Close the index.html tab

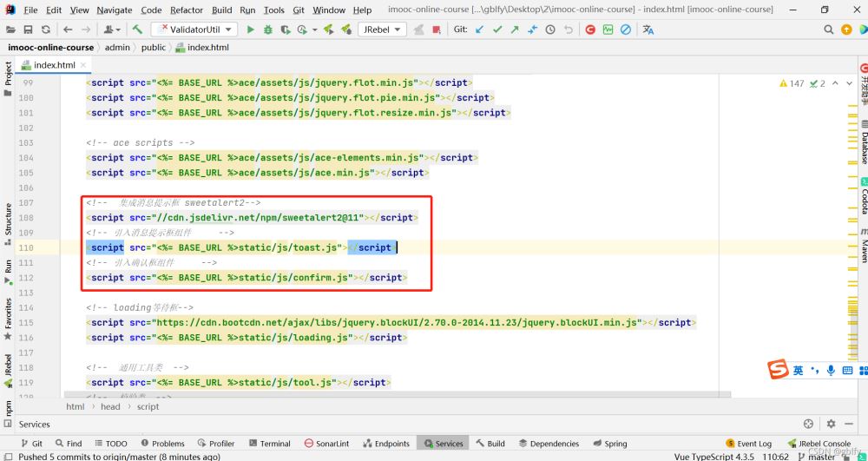point(83,65)
